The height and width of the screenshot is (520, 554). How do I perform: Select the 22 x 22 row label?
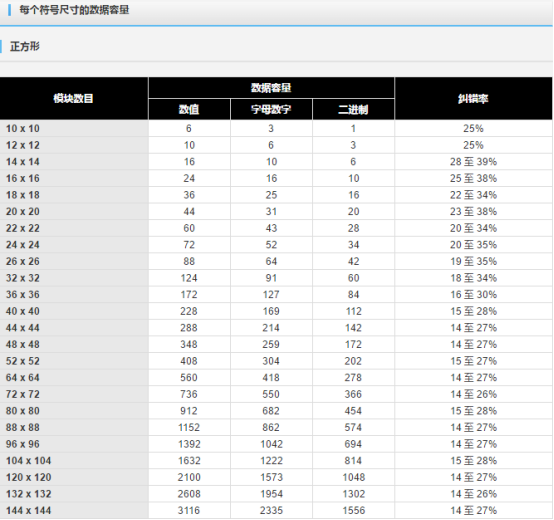click(23, 228)
